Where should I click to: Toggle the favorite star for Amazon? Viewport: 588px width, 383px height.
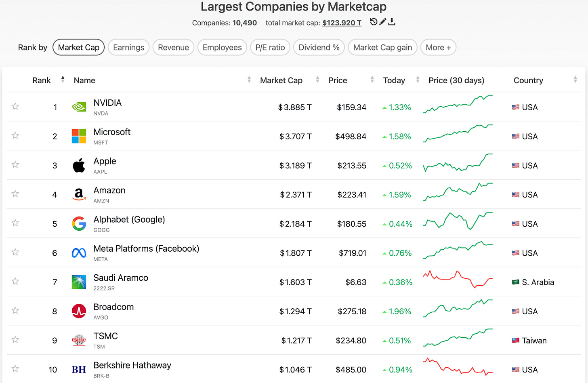15,194
